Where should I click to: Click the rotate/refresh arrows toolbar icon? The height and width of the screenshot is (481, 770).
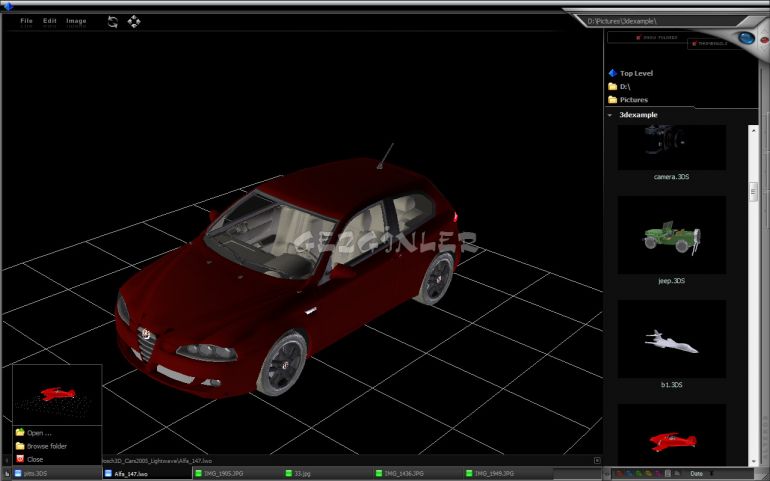click(113, 22)
